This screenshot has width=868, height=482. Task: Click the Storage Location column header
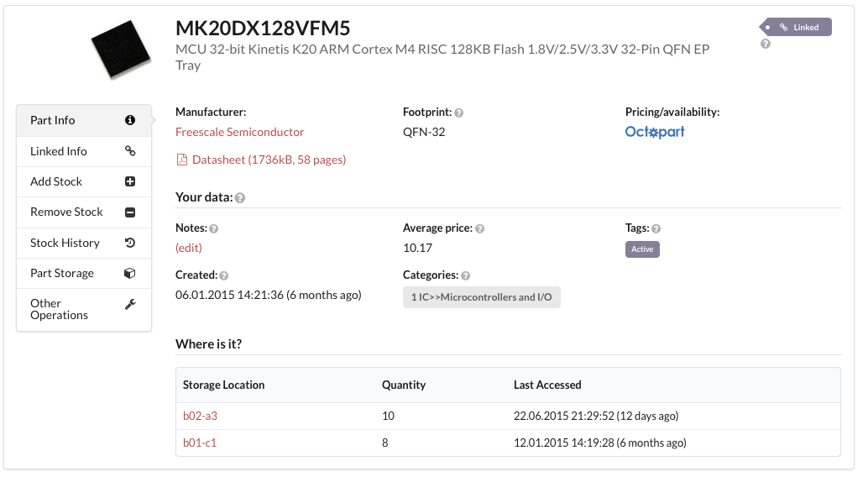[x=223, y=385]
